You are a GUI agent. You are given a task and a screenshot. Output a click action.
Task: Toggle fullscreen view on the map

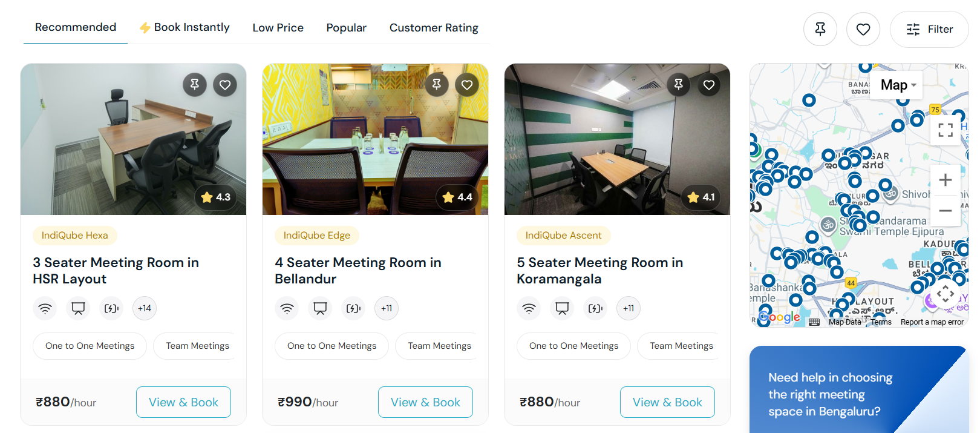pyautogui.click(x=946, y=130)
